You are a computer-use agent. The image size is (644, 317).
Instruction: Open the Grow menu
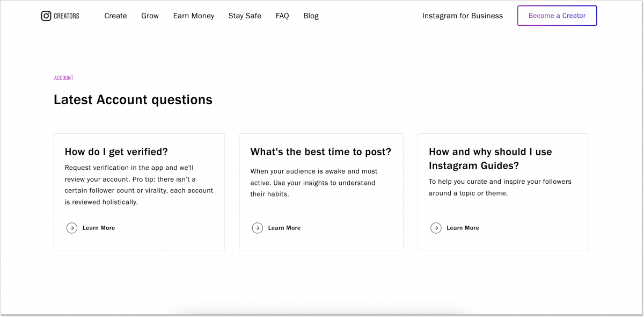[150, 16]
